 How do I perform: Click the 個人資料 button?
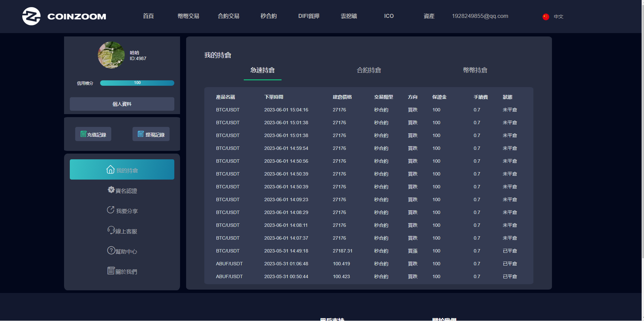(122, 104)
